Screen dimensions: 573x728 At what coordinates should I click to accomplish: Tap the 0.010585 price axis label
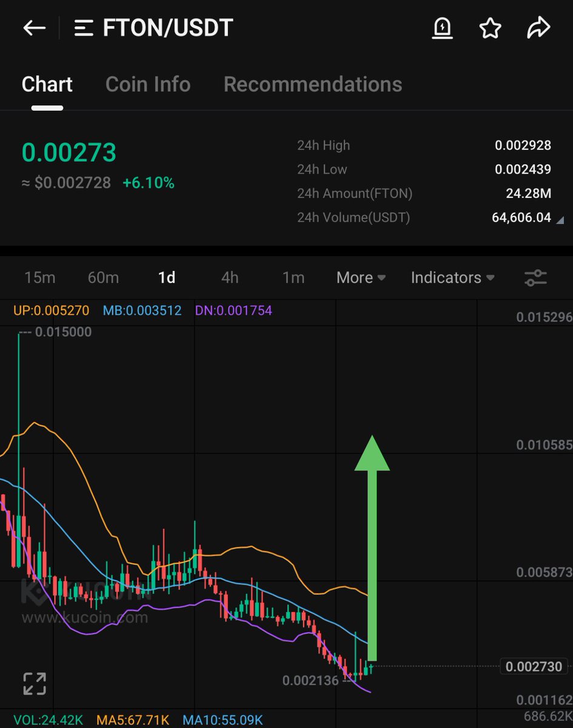(x=544, y=445)
